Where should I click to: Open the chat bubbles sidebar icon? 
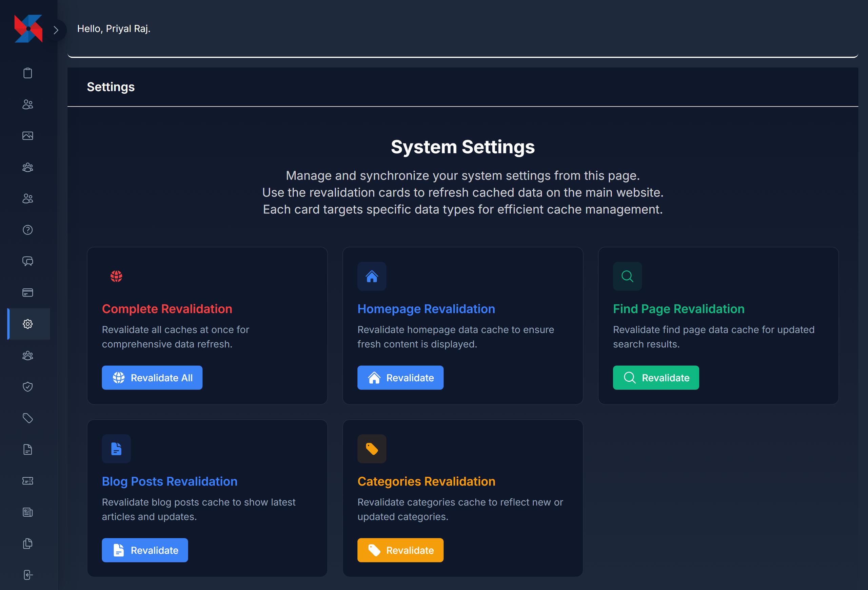pyautogui.click(x=28, y=261)
